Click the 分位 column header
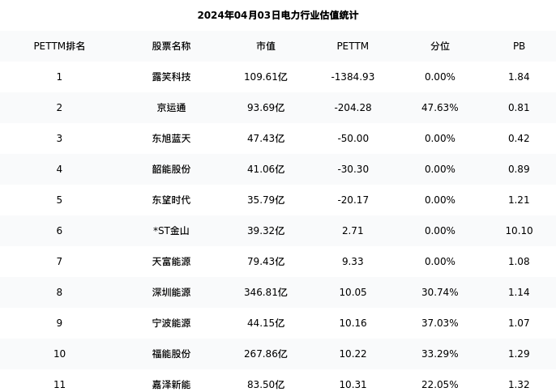The height and width of the screenshot is (392, 556). point(439,46)
